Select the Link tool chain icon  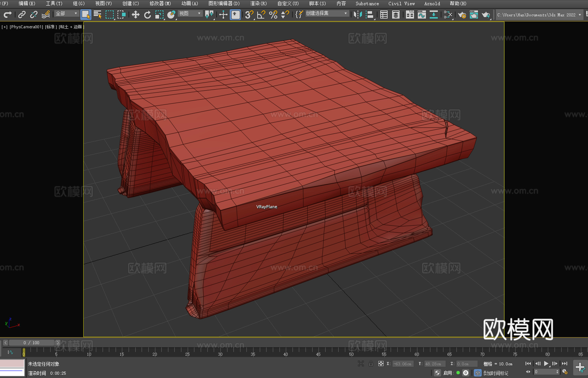coord(22,14)
